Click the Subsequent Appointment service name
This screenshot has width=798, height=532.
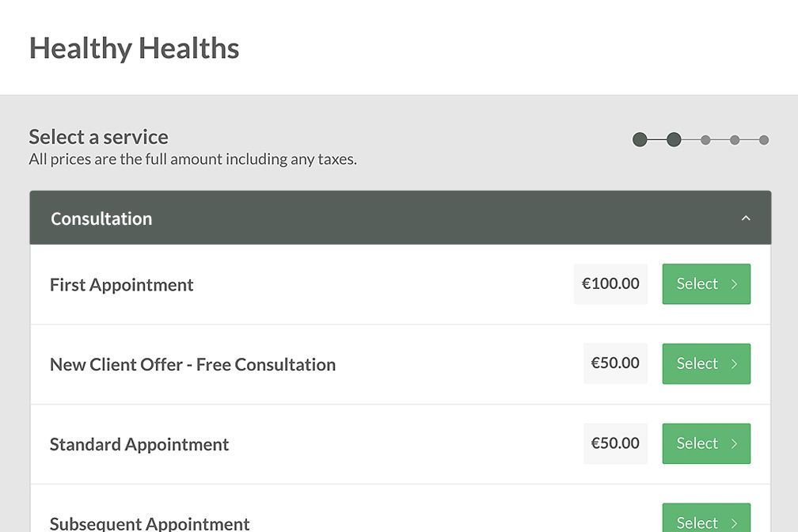[x=150, y=523]
